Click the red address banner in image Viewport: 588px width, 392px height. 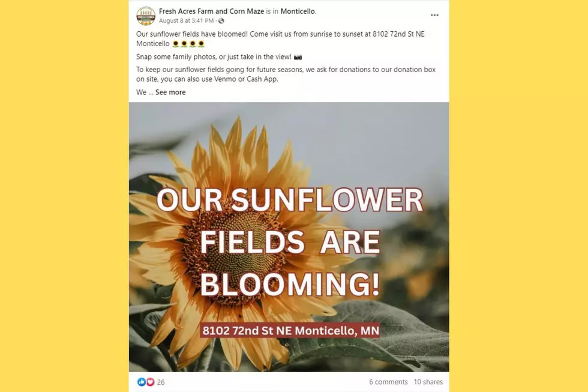click(x=290, y=331)
